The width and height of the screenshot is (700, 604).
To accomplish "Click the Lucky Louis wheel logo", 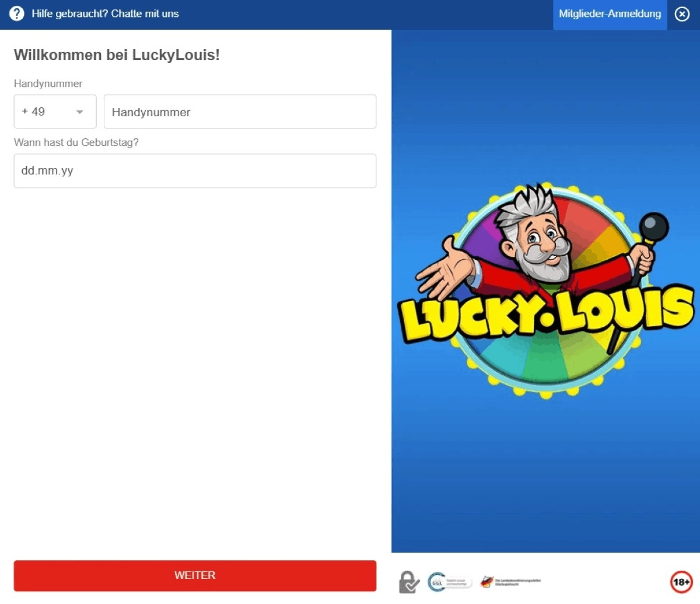I will [546, 291].
